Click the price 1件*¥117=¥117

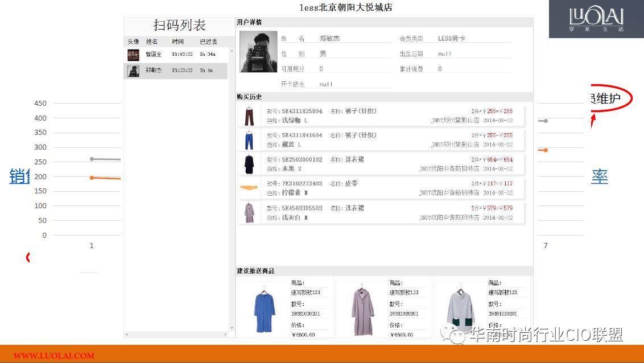tap(492, 184)
